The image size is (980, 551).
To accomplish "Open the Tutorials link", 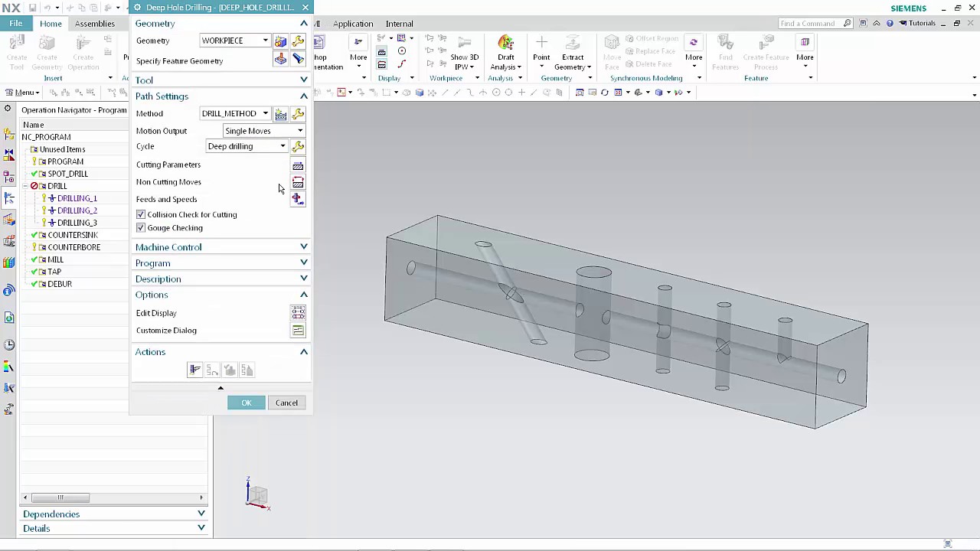I will [919, 23].
